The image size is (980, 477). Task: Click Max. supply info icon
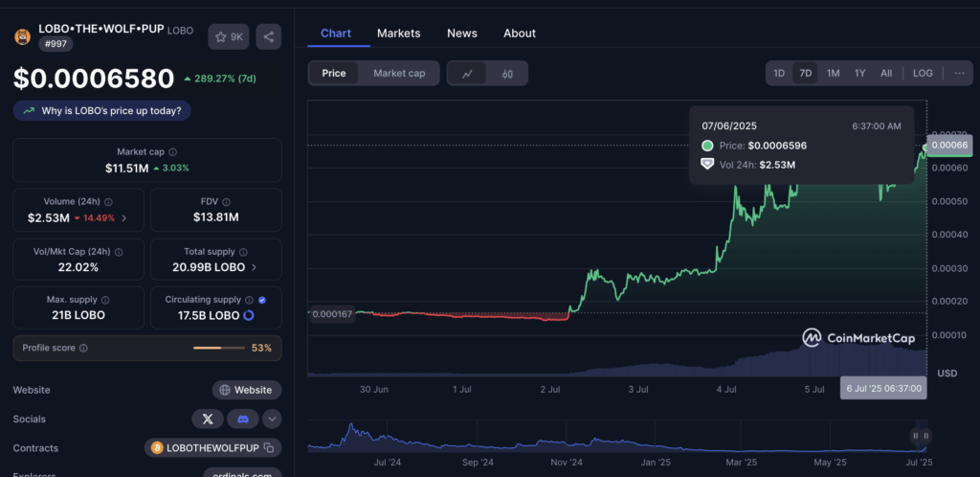tap(105, 300)
